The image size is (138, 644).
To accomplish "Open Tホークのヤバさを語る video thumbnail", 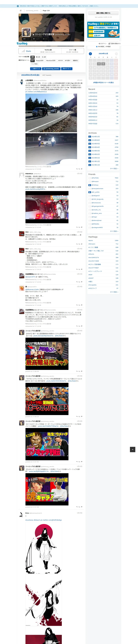I will click(47, 399).
